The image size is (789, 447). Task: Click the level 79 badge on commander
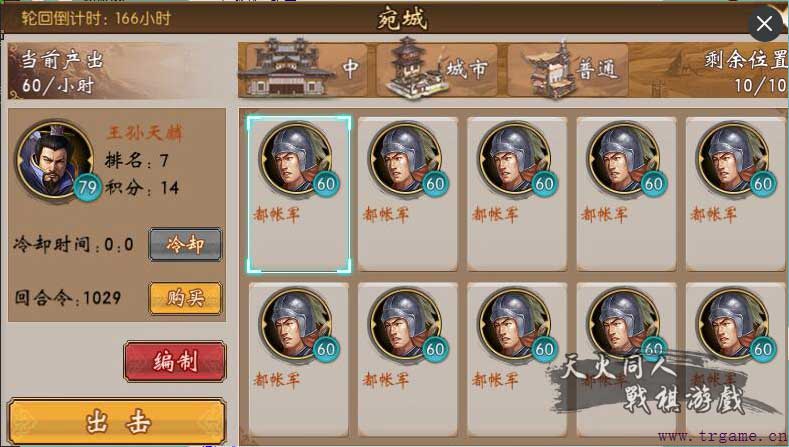[88, 187]
